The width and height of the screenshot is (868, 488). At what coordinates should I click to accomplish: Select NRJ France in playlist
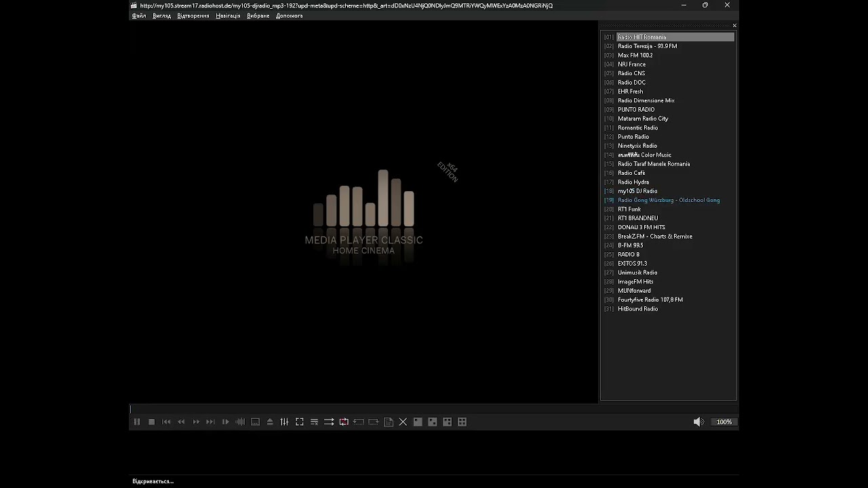(669, 64)
